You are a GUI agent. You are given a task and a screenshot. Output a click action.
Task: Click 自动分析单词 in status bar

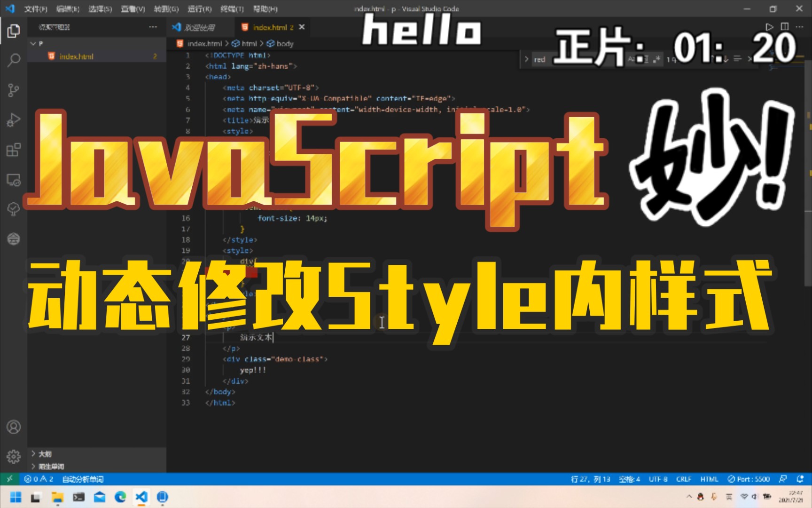83,479
